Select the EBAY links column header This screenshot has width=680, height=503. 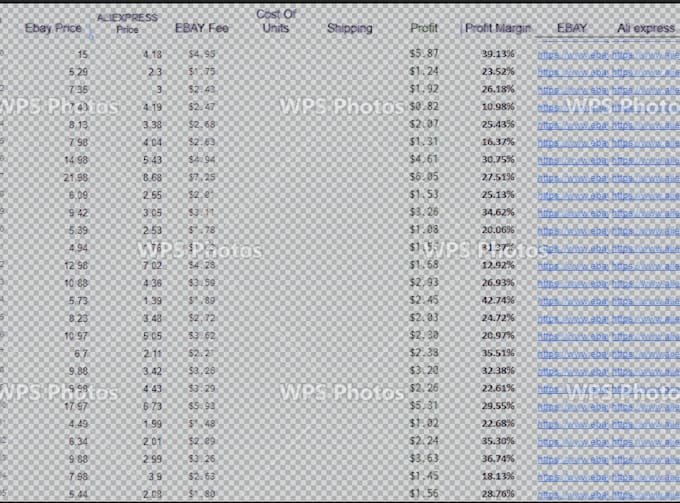[x=572, y=28]
